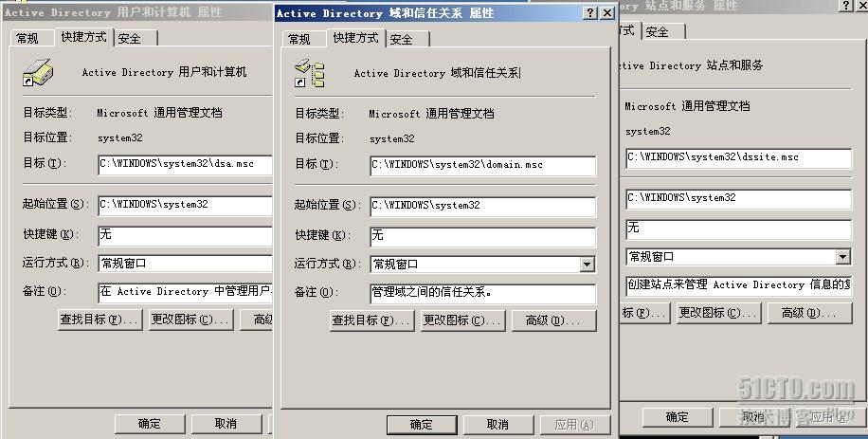The width and height of the screenshot is (868, 439).
Task: Click start location field in Sites and Services window
Action: click(738, 198)
